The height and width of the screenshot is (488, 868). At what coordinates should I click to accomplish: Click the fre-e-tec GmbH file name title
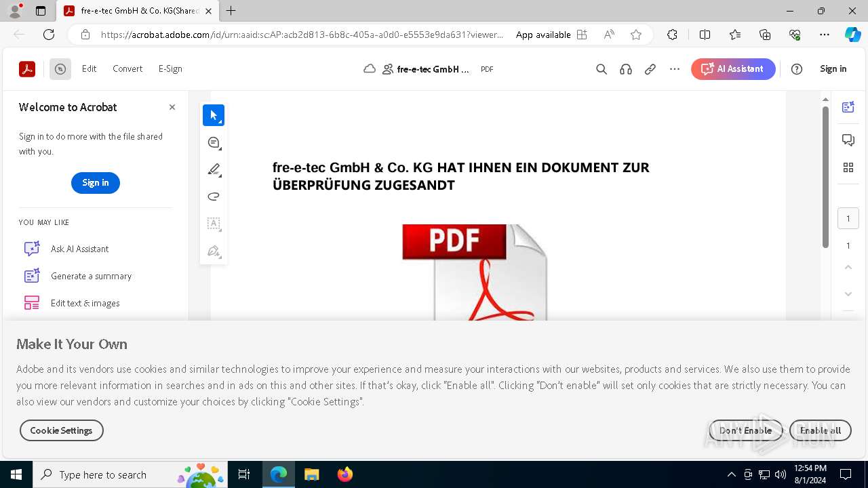pyautogui.click(x=433, y=69)
